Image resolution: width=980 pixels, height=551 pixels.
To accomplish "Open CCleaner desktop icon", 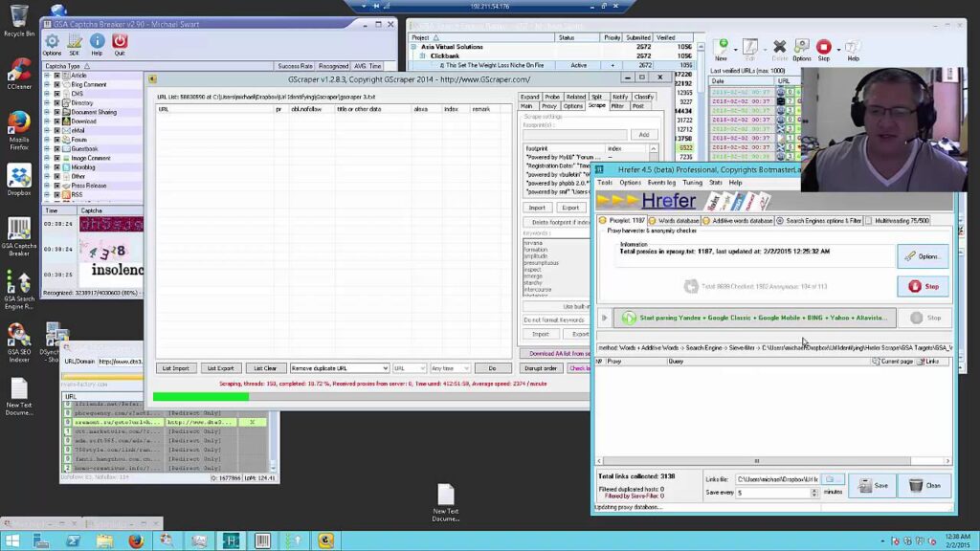I will [x=19, y=74].
